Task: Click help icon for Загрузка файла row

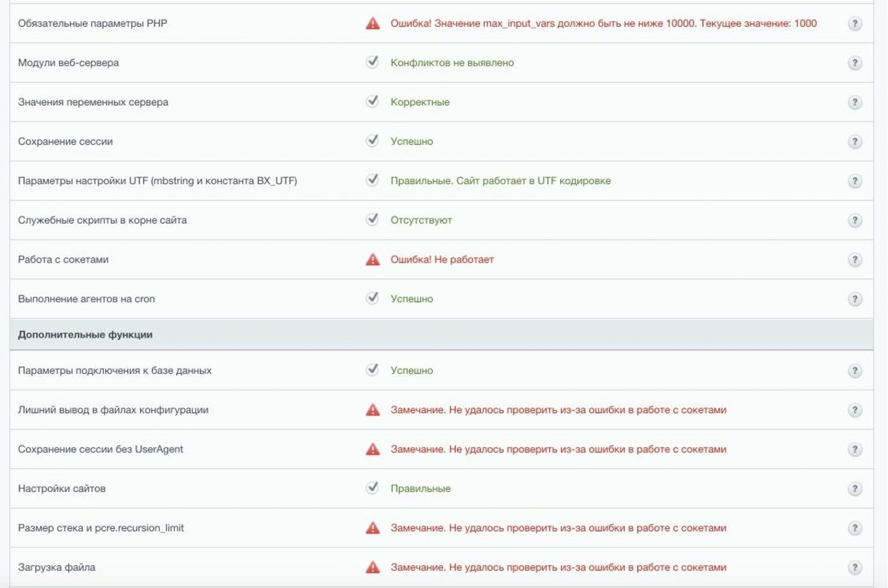Action: click(x=855, y=567)
